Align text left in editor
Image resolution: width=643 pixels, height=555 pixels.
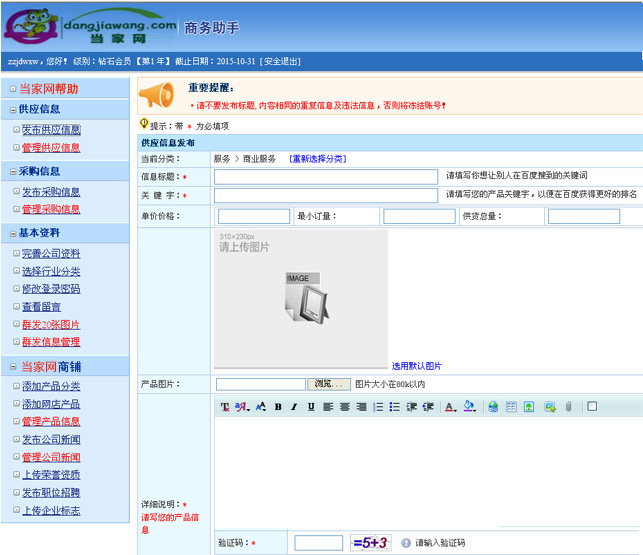(x=328, y=407)
